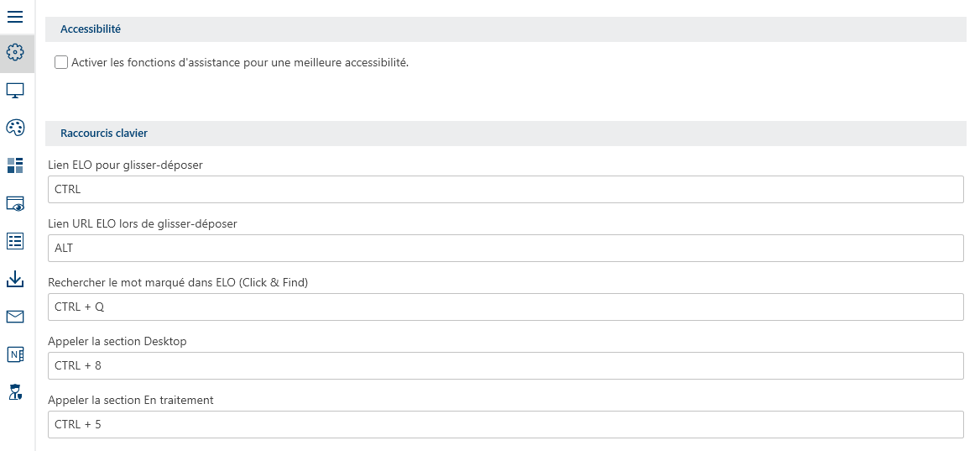Select the Click & Find shortcut field

[505, 307]
